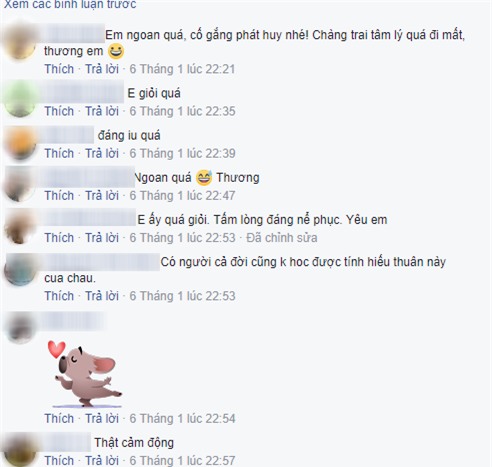This screenshot has width=492, height=467.
Task: Open blurred commenter name above koala sticker
Action: tap(72, 321)
